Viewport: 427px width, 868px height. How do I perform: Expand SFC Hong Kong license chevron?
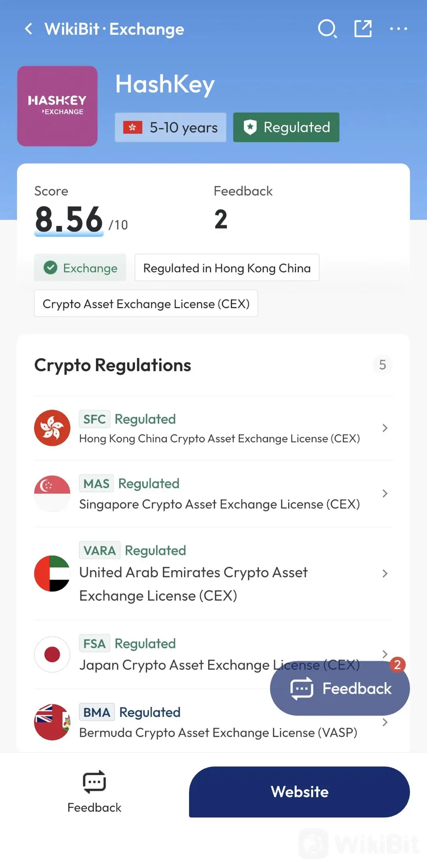click(385, 428)
